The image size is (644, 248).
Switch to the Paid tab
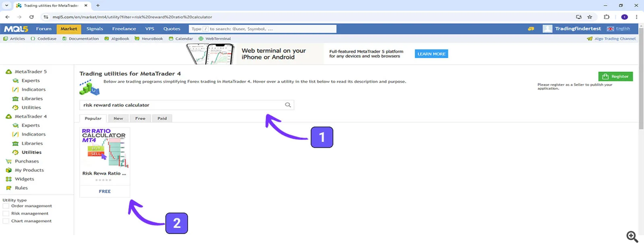click(162, 118)
